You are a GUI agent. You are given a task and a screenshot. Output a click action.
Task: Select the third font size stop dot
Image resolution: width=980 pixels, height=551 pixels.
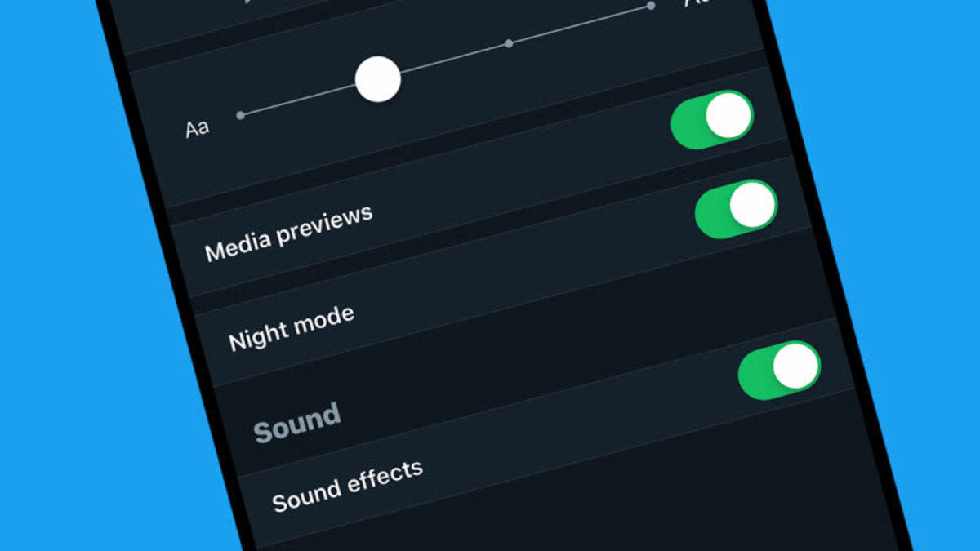pyautogui.click(x=509, y=42)
